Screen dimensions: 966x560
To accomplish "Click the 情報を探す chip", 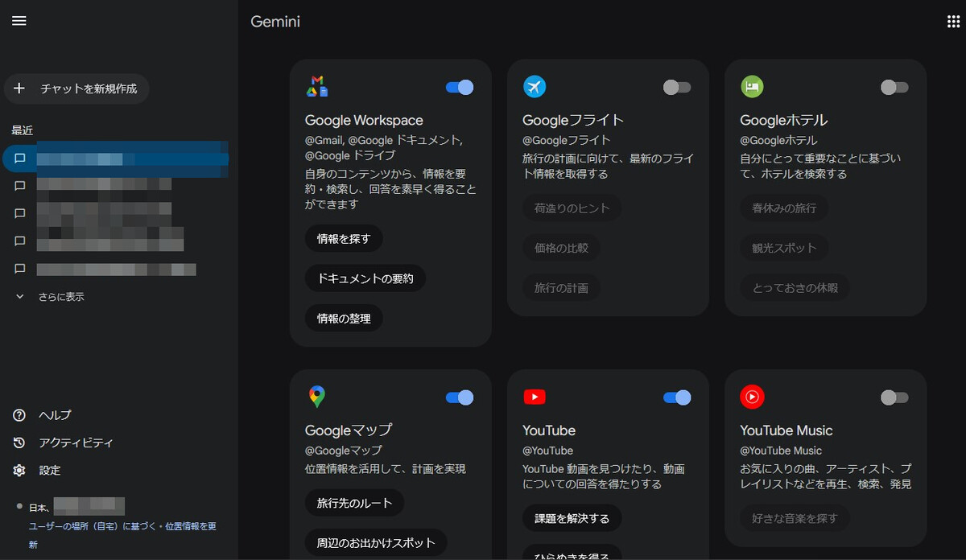I will (344, 238).
